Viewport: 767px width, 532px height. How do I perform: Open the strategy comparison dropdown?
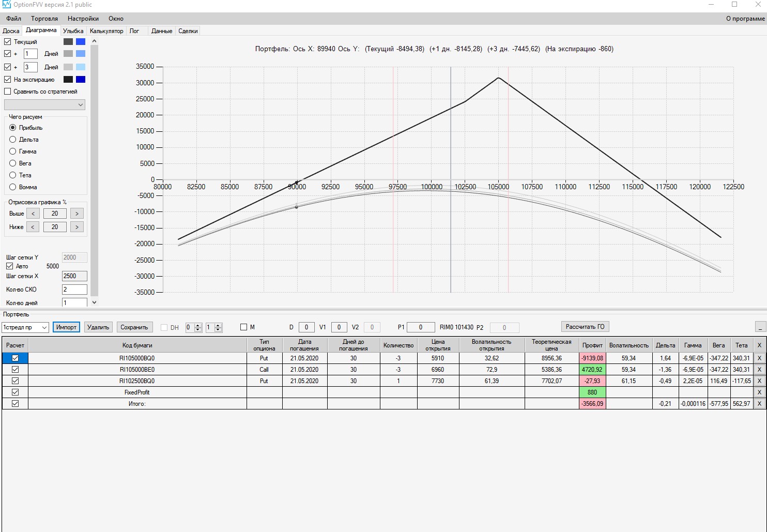[44, 104]
